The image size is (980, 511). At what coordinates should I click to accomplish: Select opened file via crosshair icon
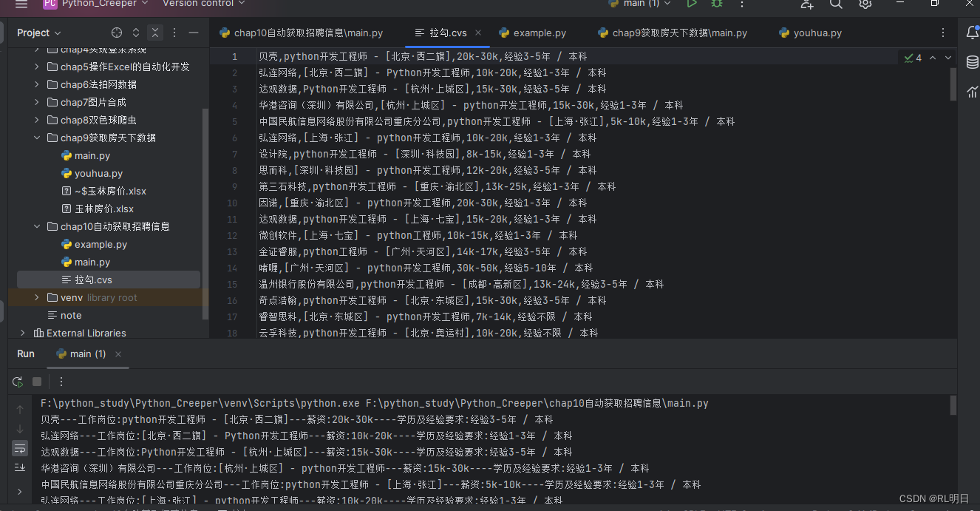pyautogui.click(x=117, y=33)
